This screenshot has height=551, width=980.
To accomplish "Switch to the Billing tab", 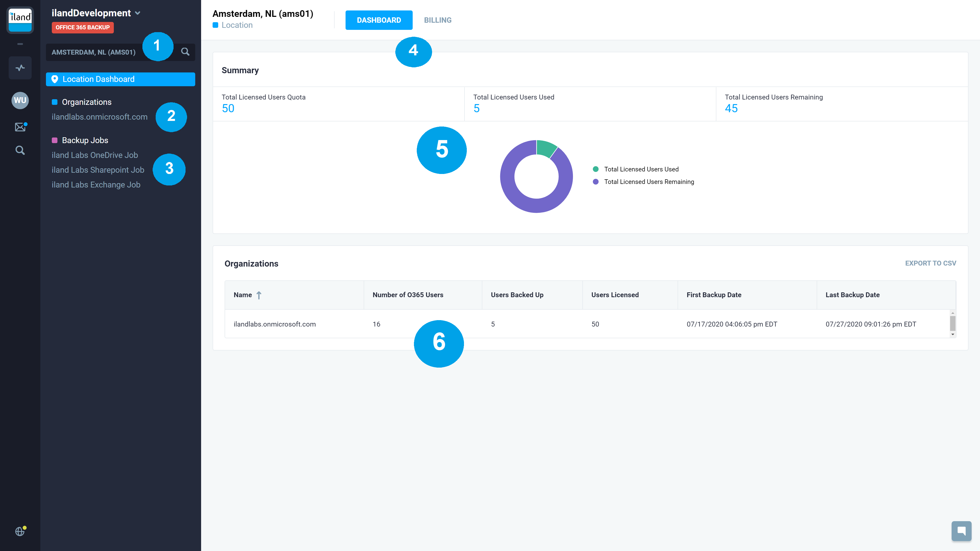I will 437,20.
